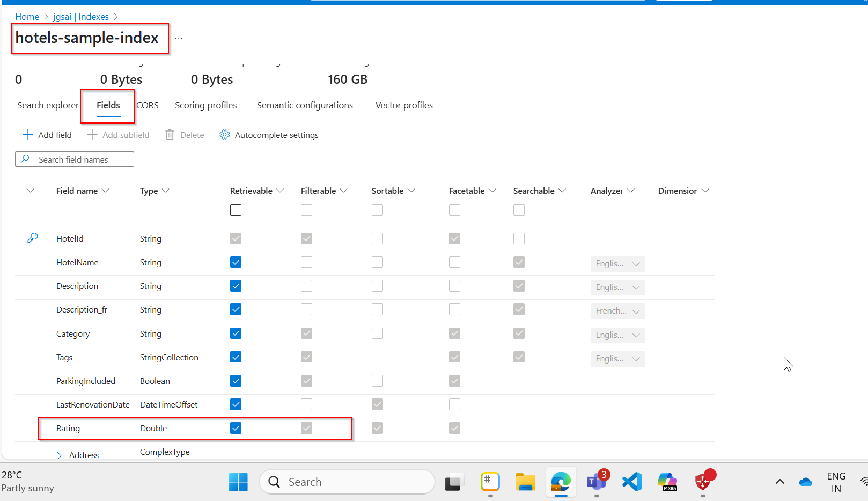Image resolution: width=868 pixels, height=501 pixels.
Task: Go to Home breadcrumb link
Action: (x=27, y=17)
